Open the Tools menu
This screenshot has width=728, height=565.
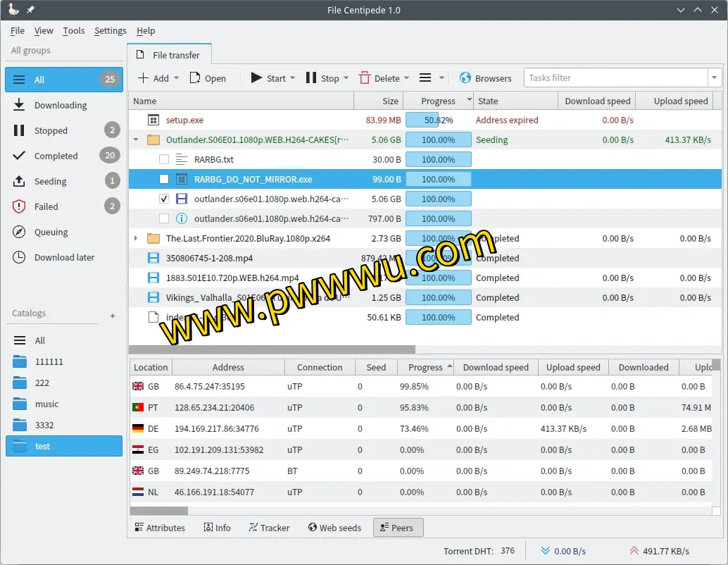click(73, 30)
